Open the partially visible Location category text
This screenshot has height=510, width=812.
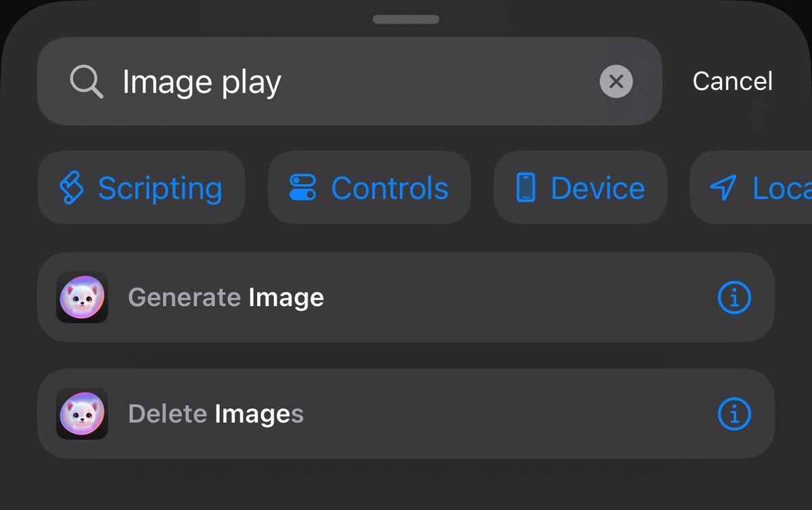pyautogui.click(x=782, y=188)
